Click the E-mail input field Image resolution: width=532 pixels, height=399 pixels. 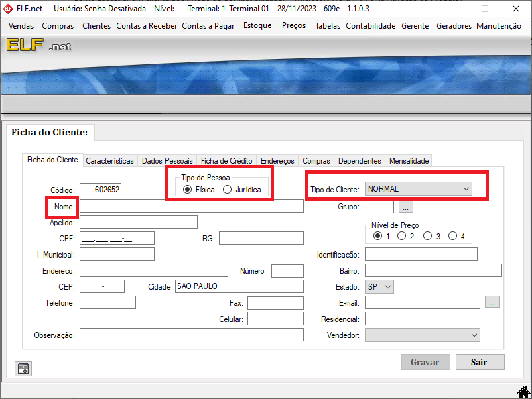click(x=422, y=302)
